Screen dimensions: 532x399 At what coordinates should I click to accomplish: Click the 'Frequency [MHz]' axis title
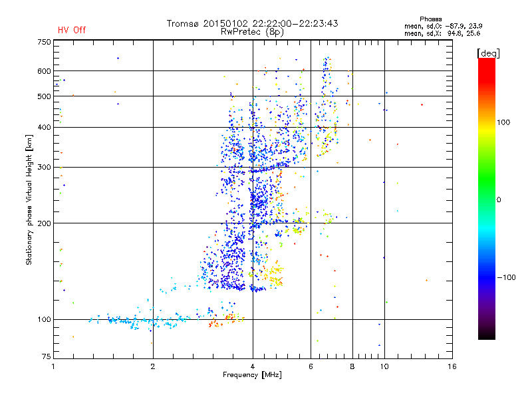pos(252,375)
